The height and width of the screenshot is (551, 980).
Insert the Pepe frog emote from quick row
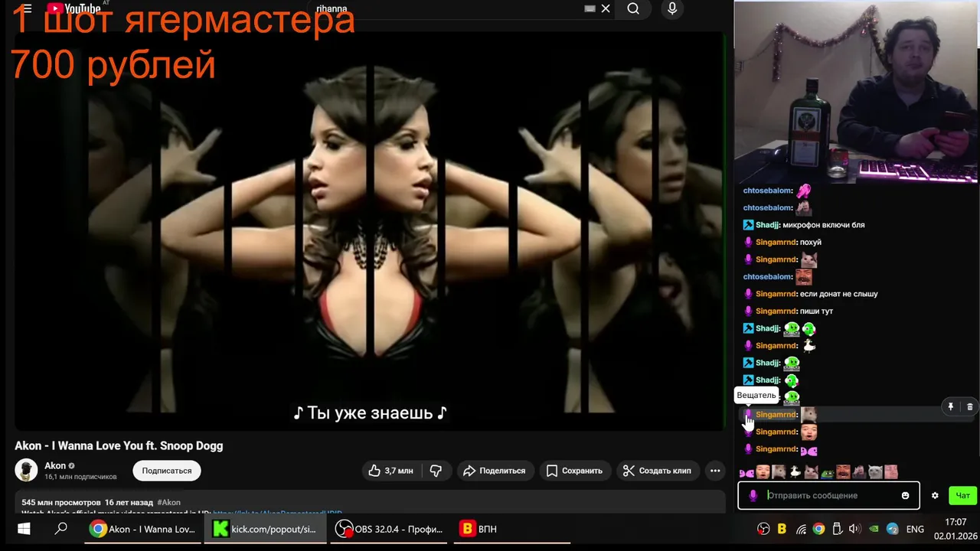click(x=828, y=473)
